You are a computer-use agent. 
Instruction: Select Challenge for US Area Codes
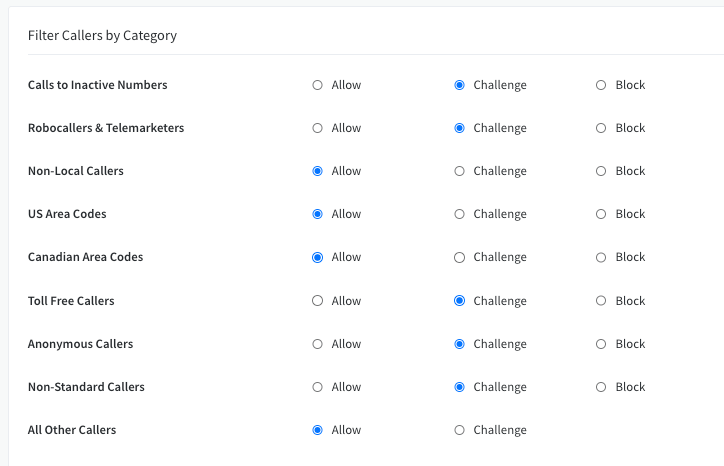tap(460, 214)
